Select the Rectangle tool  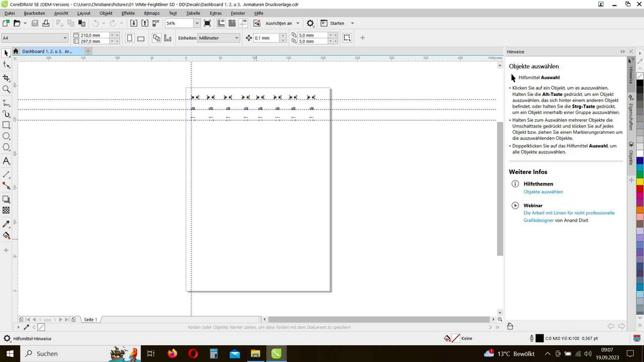pyautogui.click(x=6, y=124)
